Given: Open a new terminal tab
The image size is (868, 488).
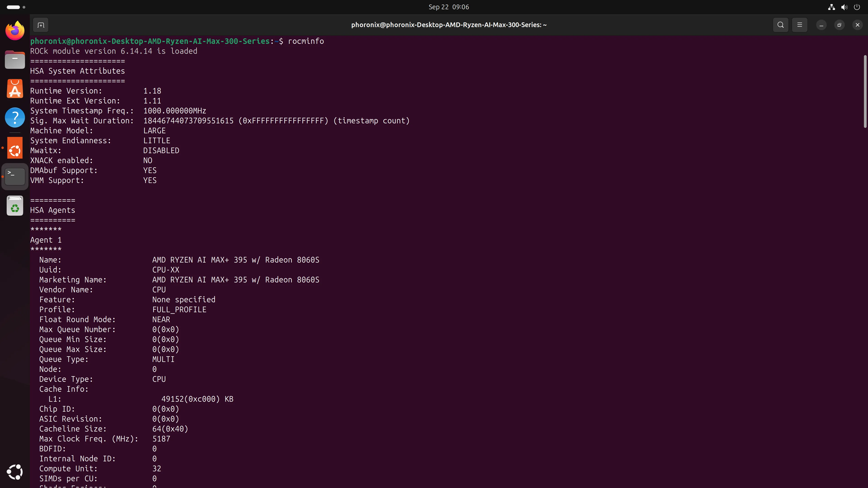Looking at the screenshot, I should 41,25.
